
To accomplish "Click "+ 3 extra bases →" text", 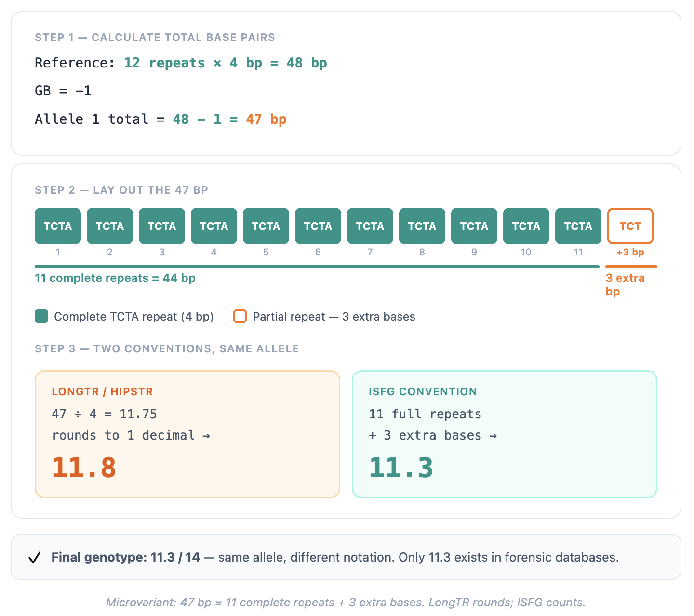I will (x=433, y=435).
